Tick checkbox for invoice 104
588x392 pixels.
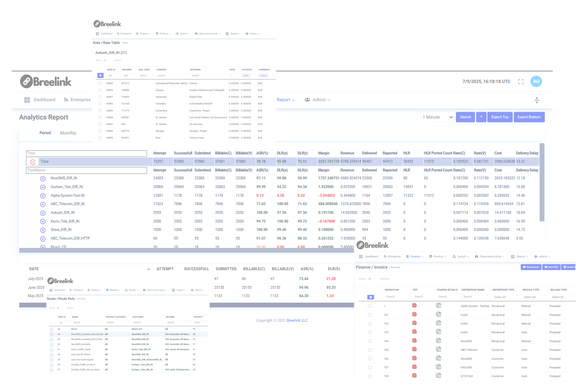tap(370, 341)
